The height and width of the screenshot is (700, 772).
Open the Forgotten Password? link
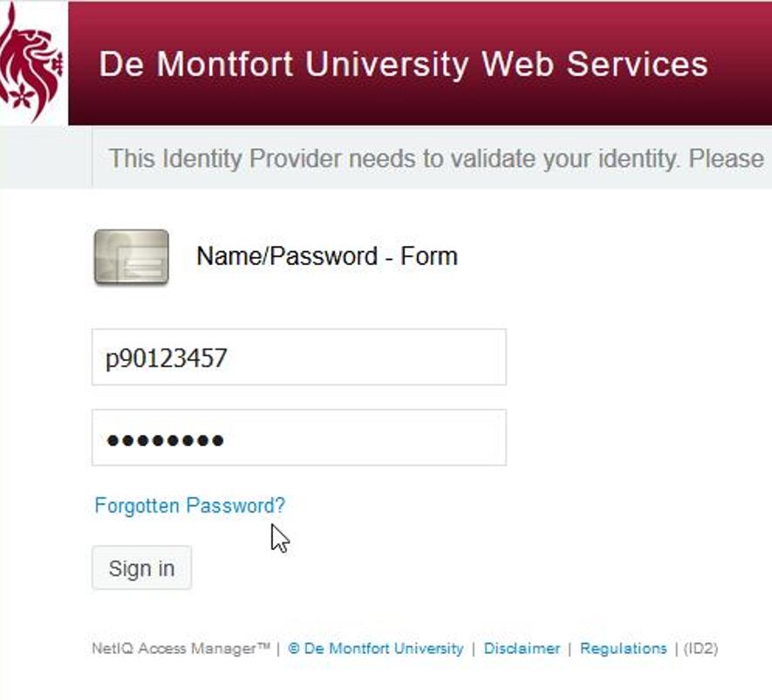coord(189,506)
